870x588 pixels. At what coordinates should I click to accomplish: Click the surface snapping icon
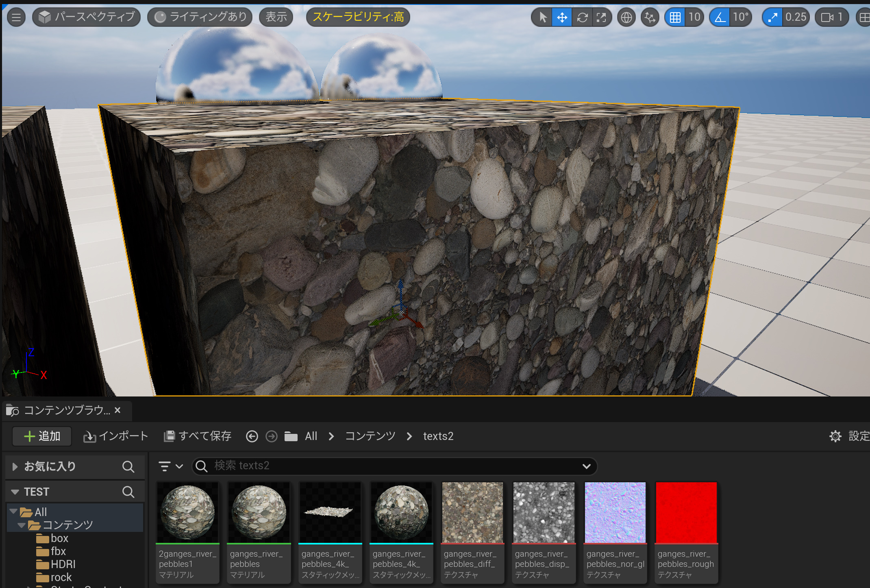650,17
